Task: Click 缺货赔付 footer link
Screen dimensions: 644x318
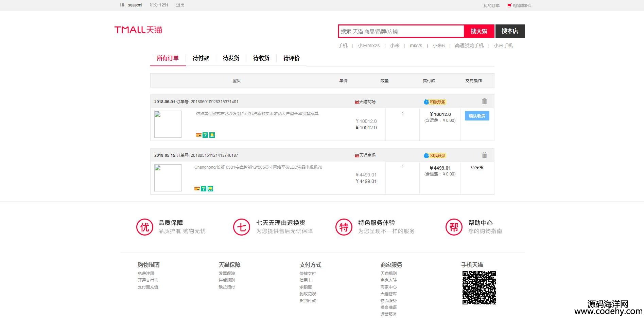Action: pos(227,287)
